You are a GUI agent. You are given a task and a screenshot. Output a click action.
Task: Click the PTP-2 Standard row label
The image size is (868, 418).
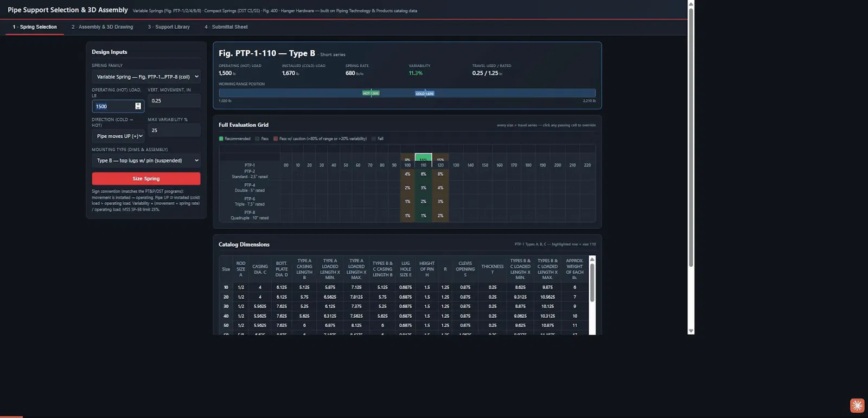(x=250, y=174)
